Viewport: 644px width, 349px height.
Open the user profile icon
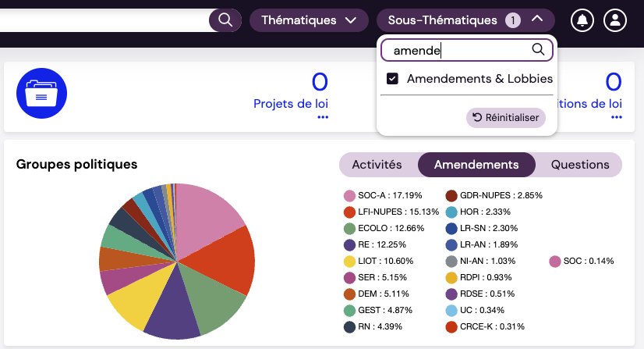pyautogui.click(x=615, y=20)
